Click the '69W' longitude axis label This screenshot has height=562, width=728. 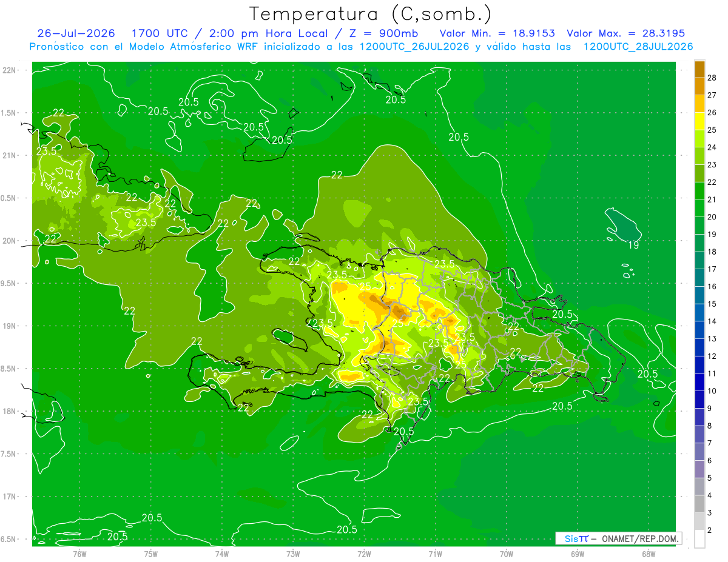[x=578, y=554]
